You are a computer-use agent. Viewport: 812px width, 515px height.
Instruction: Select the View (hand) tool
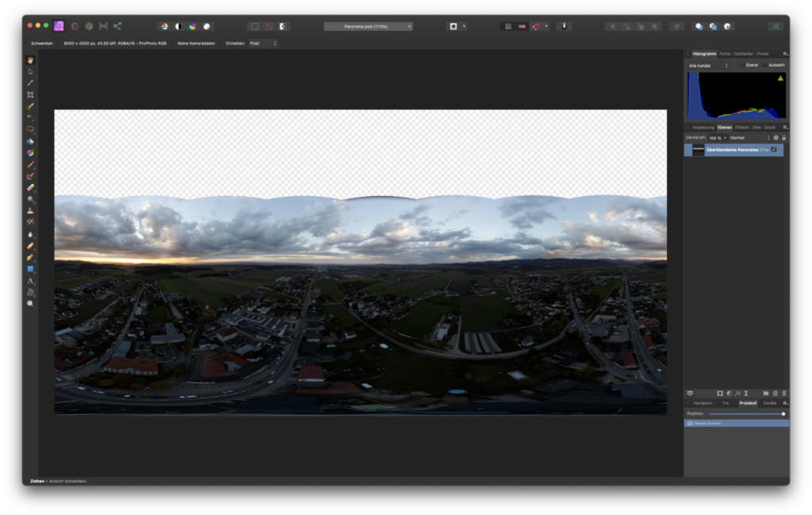click(x=31, y=60)
